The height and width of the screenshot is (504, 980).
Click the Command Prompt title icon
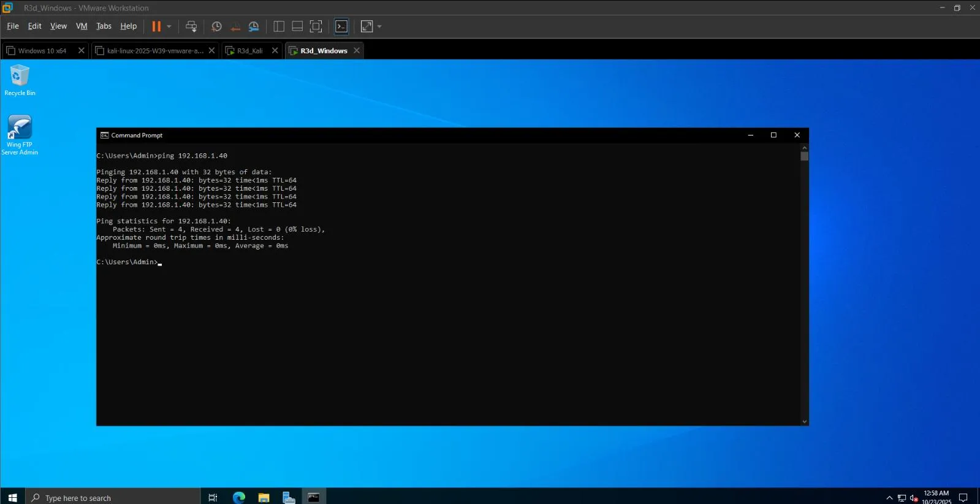pos(105,136)
